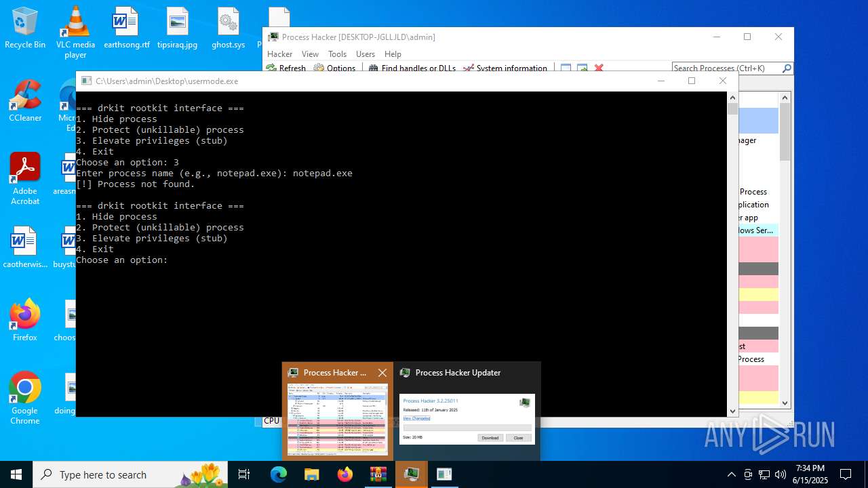Open File Explorer from taskbar
The width and height of the screenshot is (868, 488).
tap(311, 474)
